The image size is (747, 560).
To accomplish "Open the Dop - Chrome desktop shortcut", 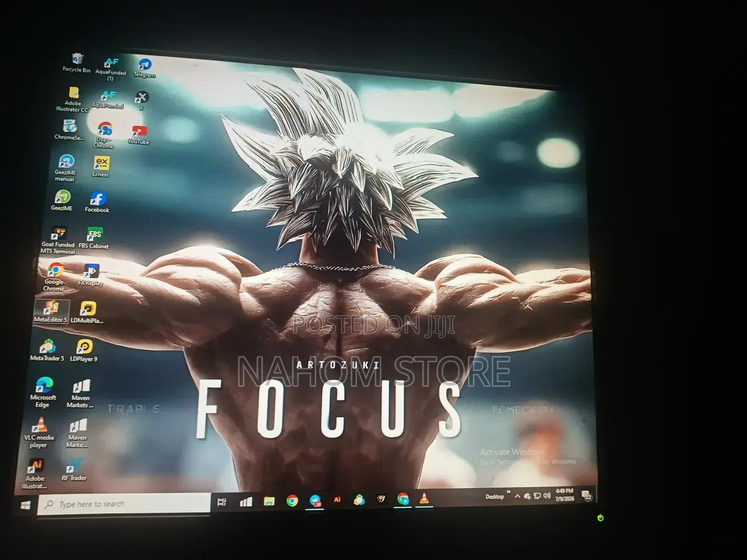I will coord(104,135).
